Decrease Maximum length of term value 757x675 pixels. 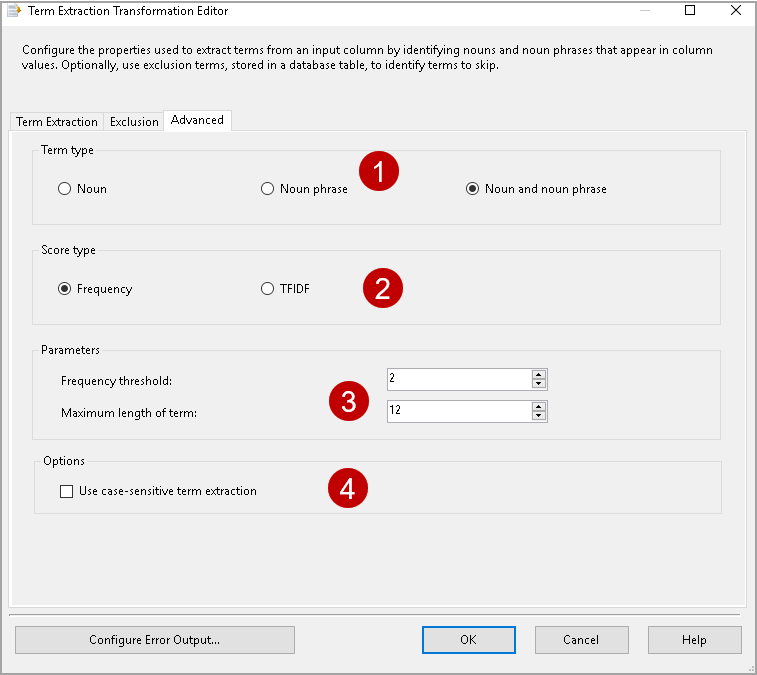coord(539,416)
